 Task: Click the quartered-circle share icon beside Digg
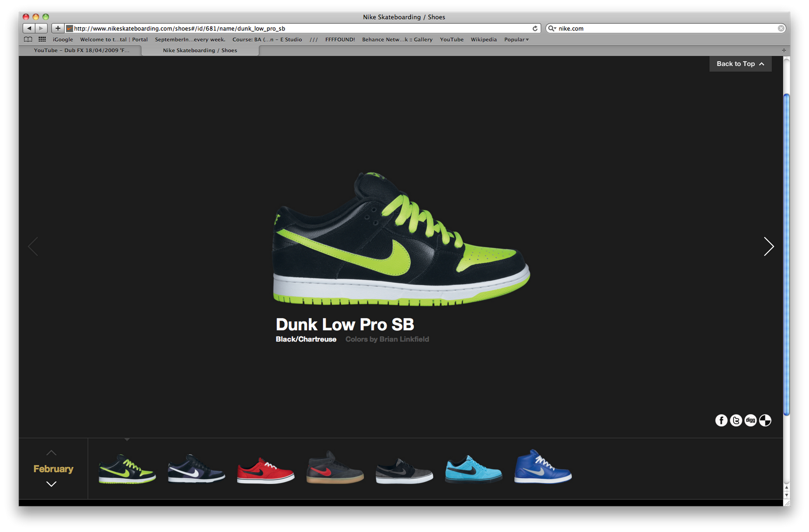click(x=766, y=420)
